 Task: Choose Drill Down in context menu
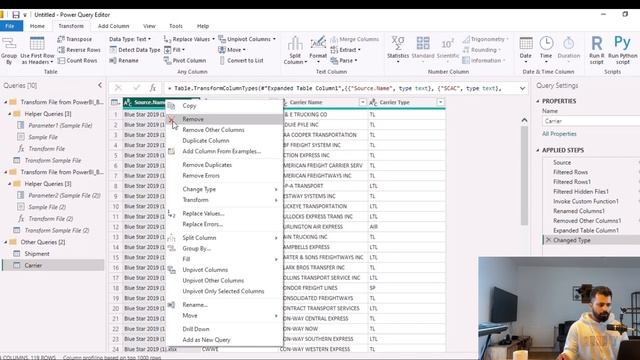tap(224, 329)
